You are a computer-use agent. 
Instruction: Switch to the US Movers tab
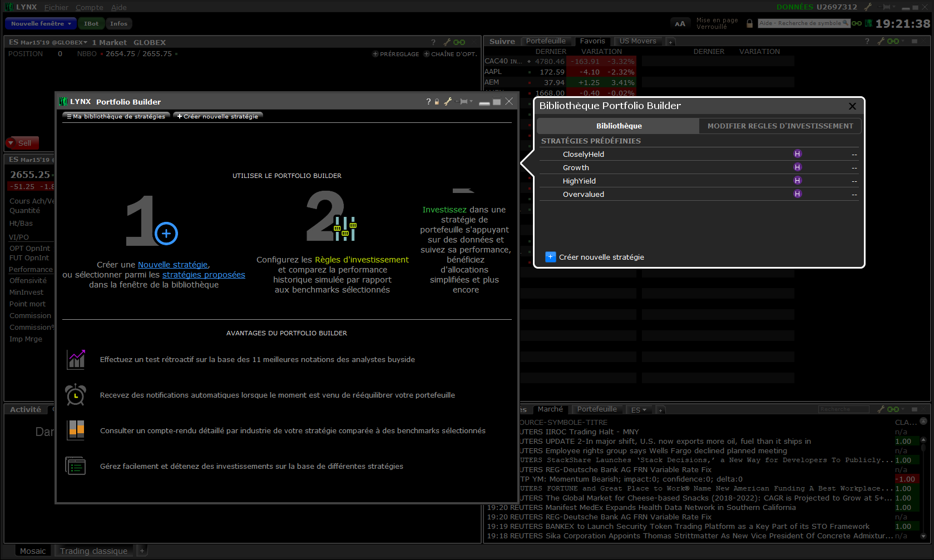[x=638, y=41]
